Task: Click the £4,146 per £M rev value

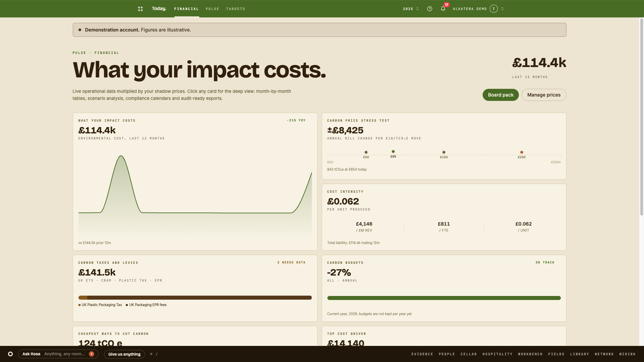Action: point(364,224)
